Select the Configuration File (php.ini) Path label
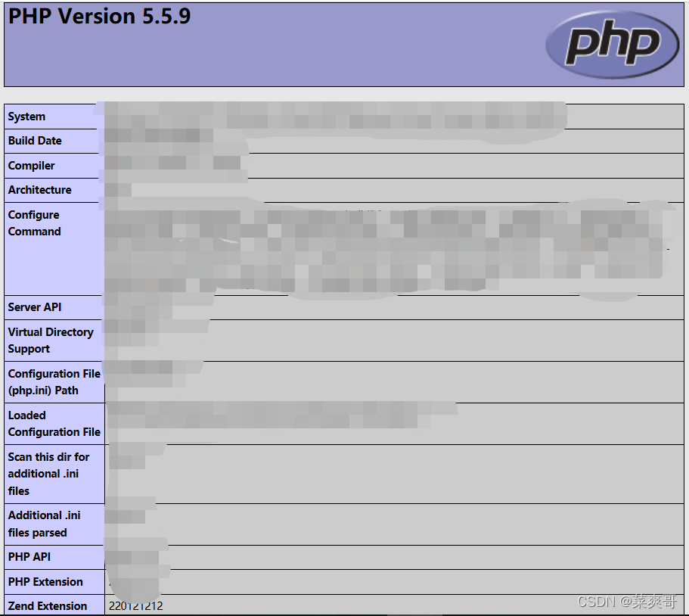The image size is (689, 616). [x=54, y=382]
